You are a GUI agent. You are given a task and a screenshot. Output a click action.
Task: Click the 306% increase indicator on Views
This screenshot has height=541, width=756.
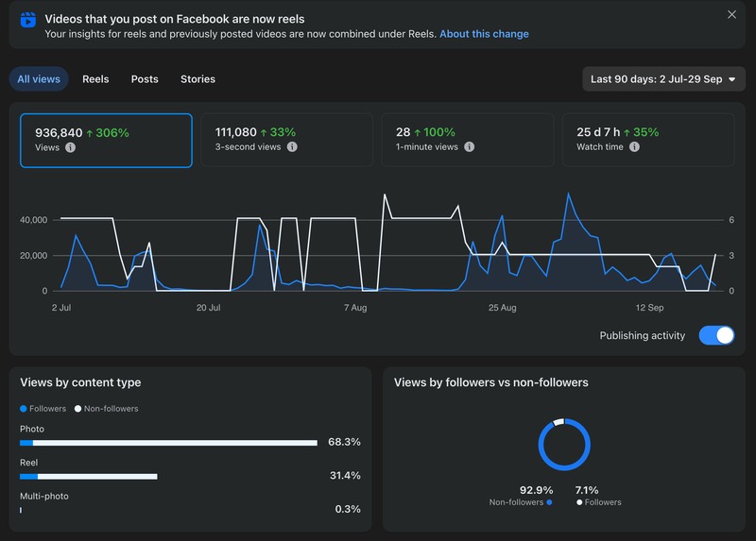[108, 133]
